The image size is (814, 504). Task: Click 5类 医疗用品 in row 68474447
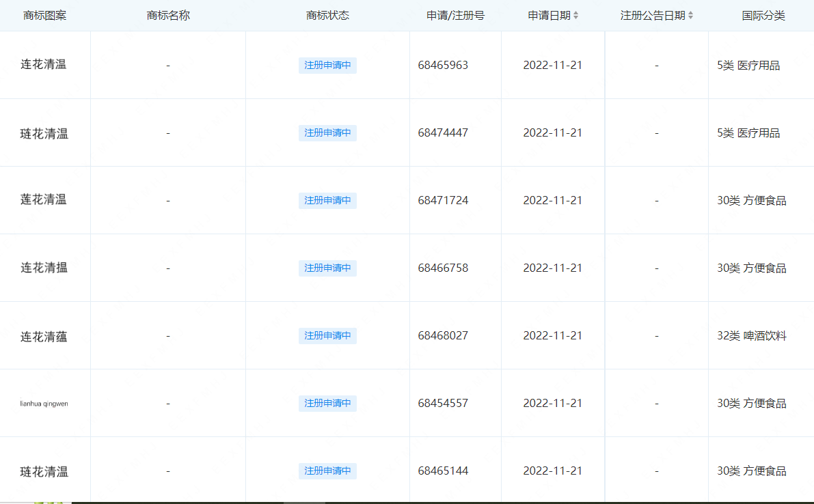[x=748, y=132]
